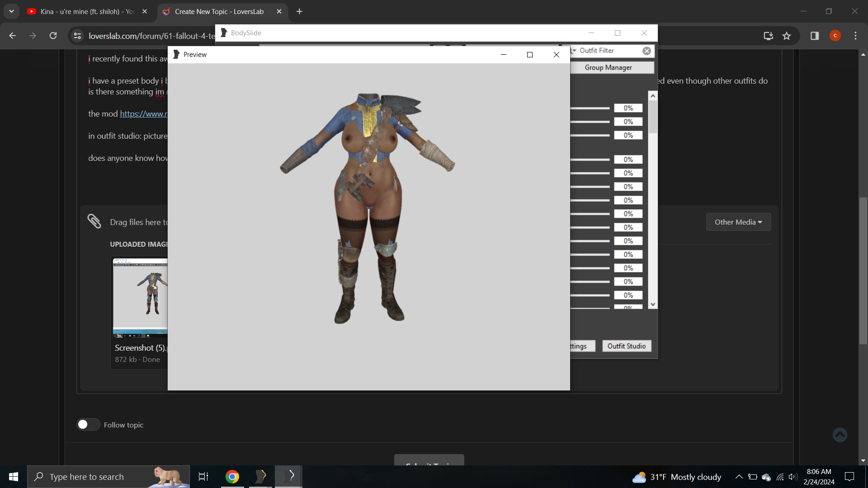This screenshot has width=868, height=488.
Task: Click the third slider track in BodySlide
Action: click(590, 135)
